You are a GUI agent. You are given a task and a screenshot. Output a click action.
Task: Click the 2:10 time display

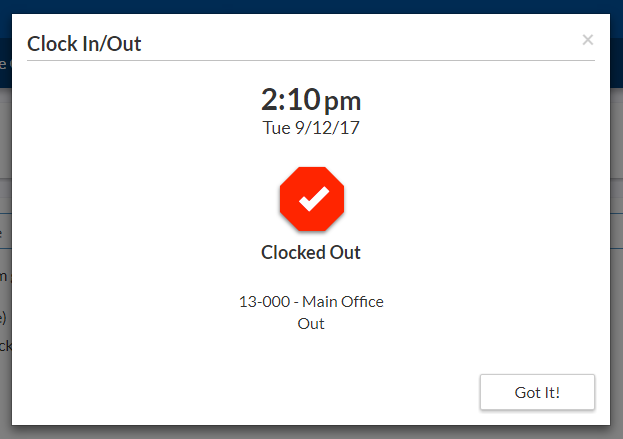pyautogui.click(x=290, y=99)
